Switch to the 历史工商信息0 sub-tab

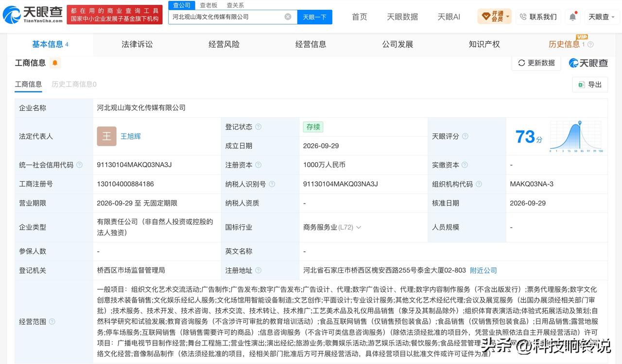[74, 84]
